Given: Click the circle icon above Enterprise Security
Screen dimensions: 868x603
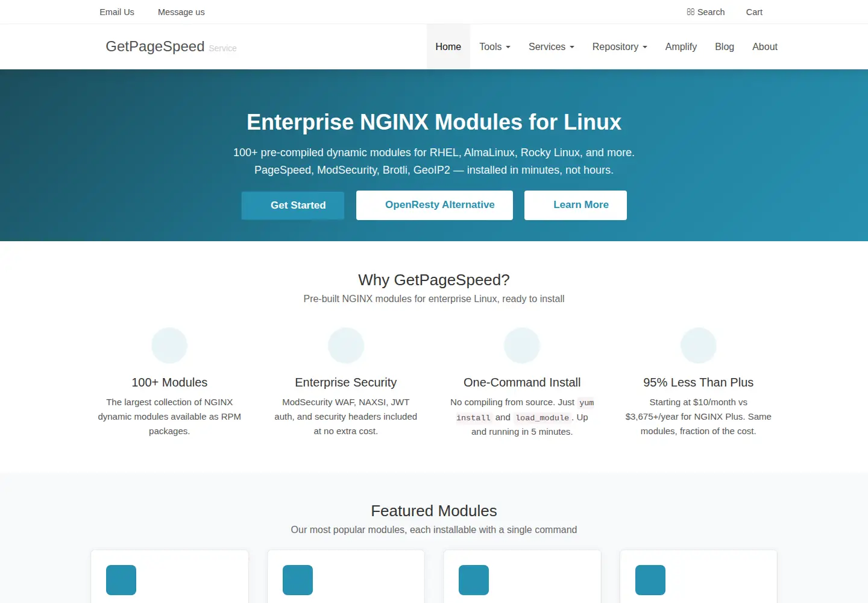Looking at the screenshot, I should pyautogui.click(x=346, y=346).
